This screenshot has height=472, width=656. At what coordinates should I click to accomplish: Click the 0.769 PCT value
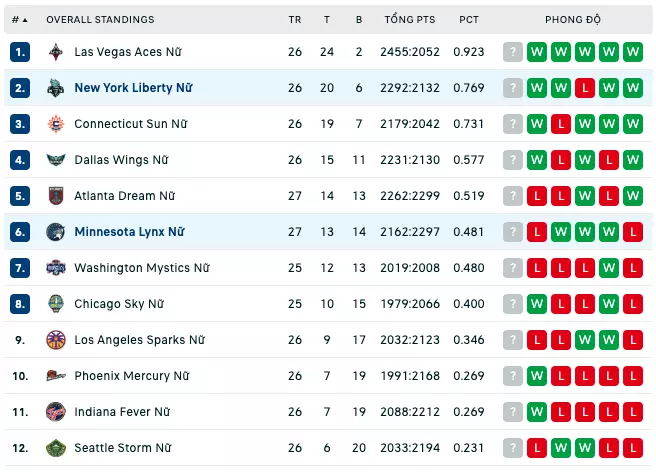(x=469, y=88)
